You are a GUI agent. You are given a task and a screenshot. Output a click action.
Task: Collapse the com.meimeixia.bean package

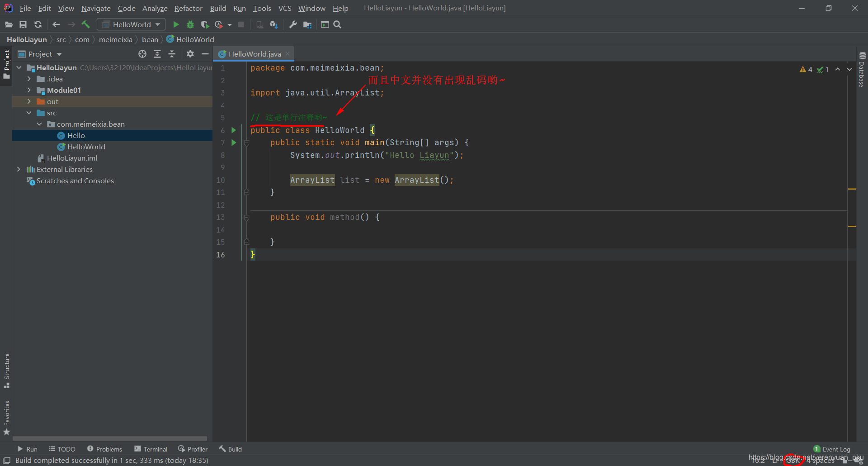[x=39, y=124]
